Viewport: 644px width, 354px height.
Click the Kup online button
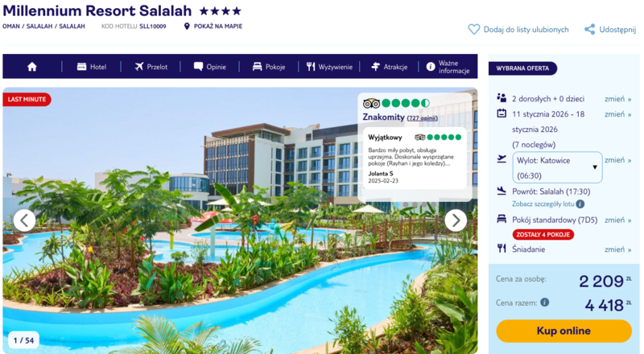[563, 331]
